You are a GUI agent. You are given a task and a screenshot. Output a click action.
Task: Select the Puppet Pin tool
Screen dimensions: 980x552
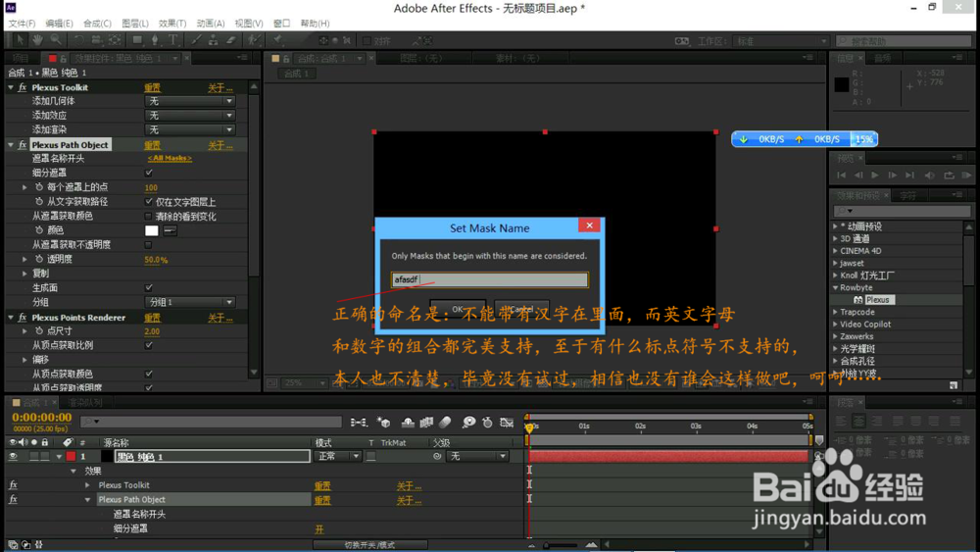coord(277,40)
